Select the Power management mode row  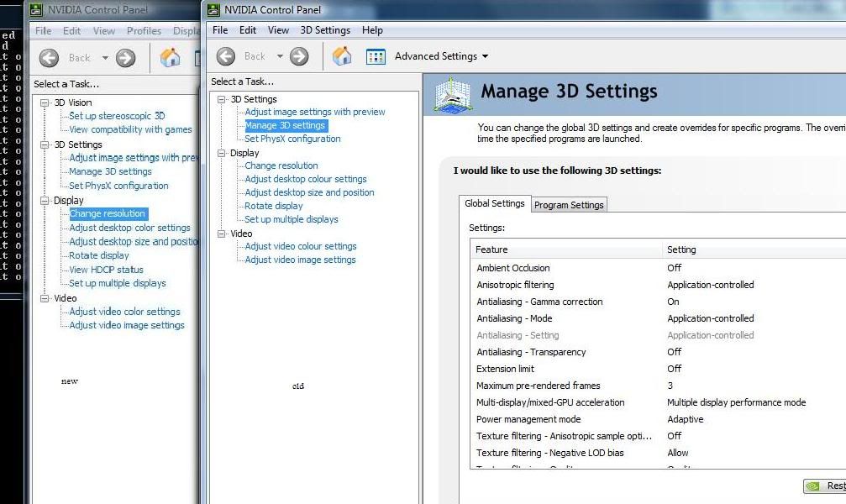[x=528, y=419]
